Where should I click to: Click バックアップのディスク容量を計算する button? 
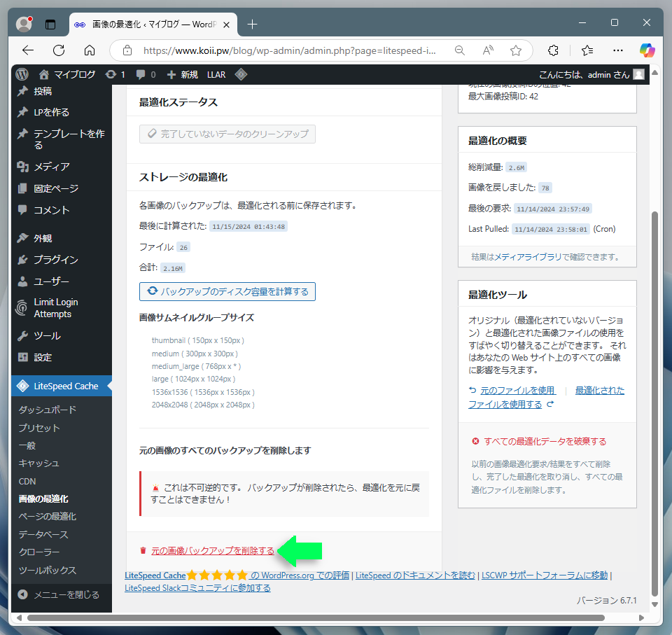coord(227,291)
